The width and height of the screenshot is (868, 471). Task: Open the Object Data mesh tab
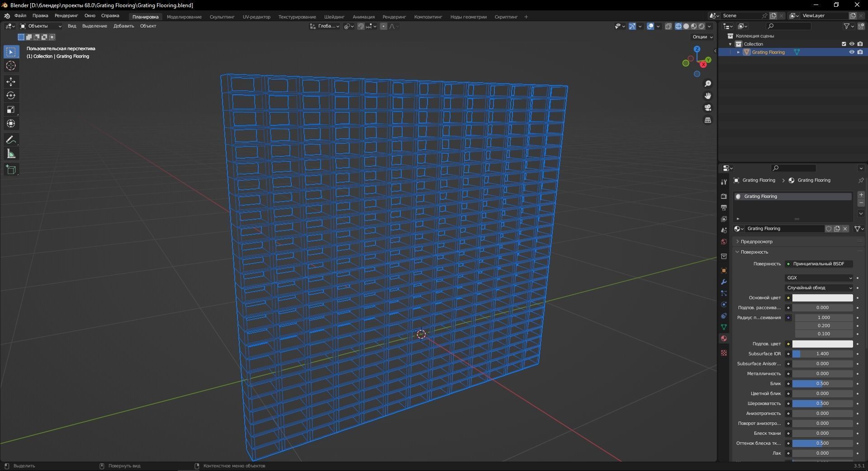tap(724, 327)
